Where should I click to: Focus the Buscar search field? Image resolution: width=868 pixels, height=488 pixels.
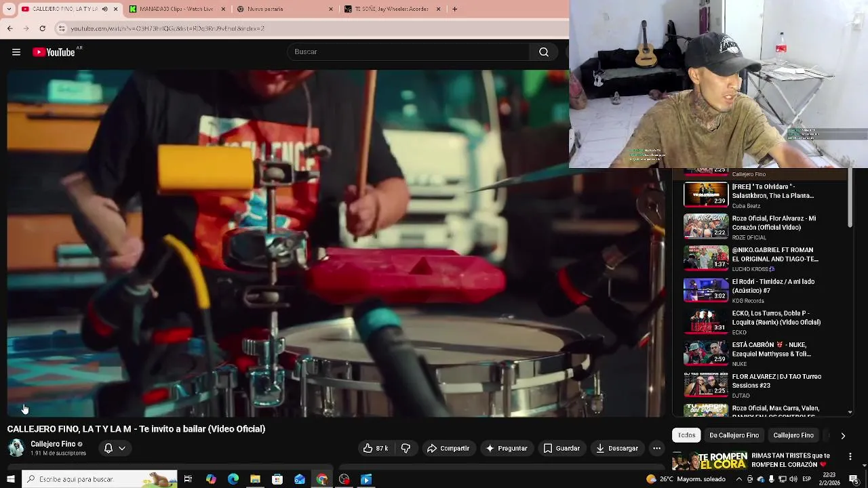pos(409,52)
